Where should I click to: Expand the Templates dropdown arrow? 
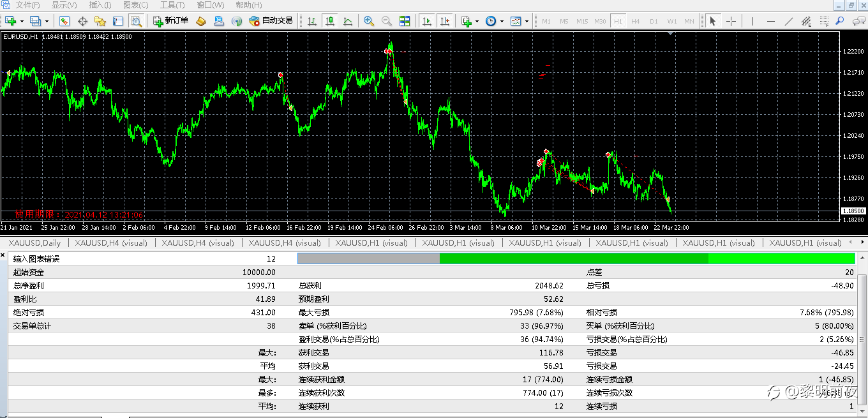tap(527, 21)
